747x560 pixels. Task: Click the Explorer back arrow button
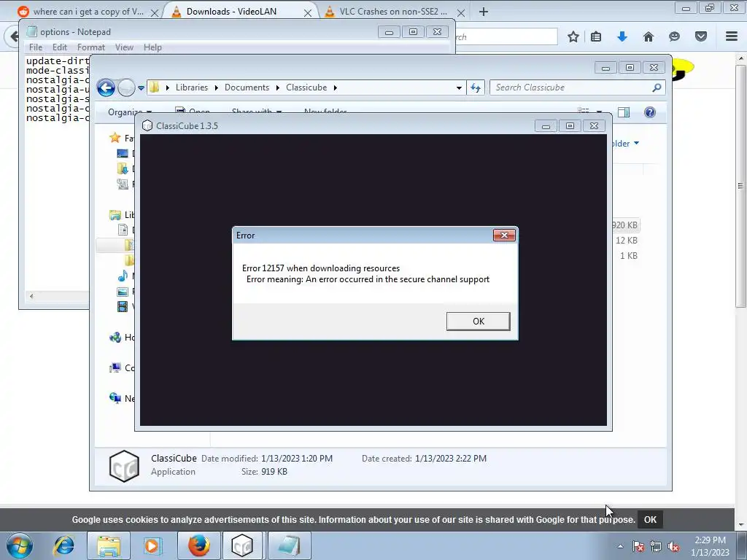click(x=106, y=87)
